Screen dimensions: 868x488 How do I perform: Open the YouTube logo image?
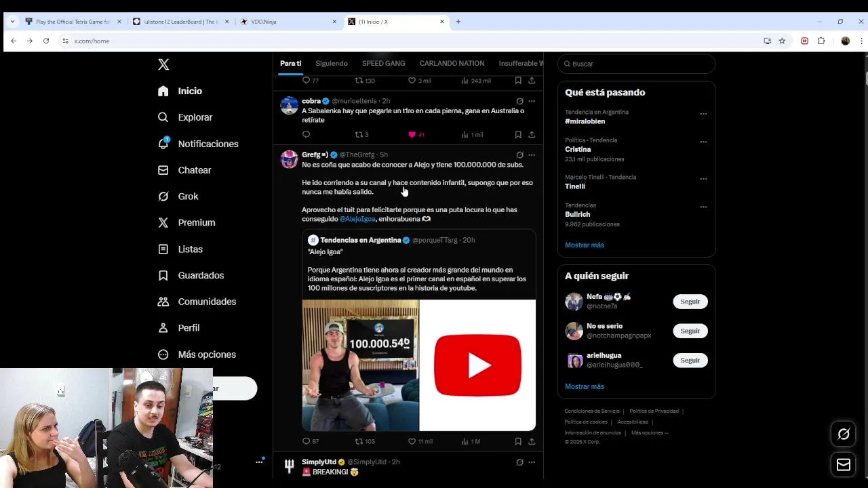click(x=477, y=365)
